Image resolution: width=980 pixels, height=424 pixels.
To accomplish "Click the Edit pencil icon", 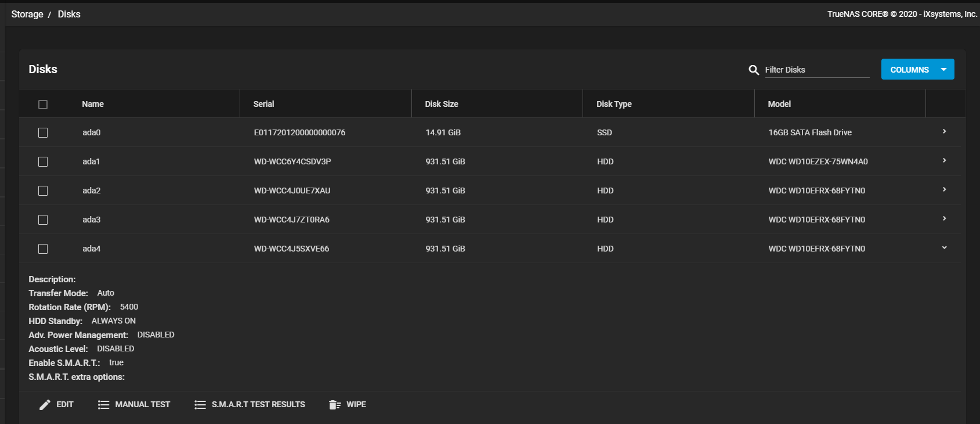I will 45,405.
